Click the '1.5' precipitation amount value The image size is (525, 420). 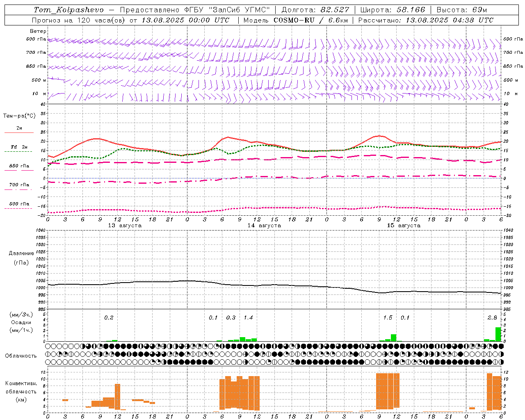388,318
